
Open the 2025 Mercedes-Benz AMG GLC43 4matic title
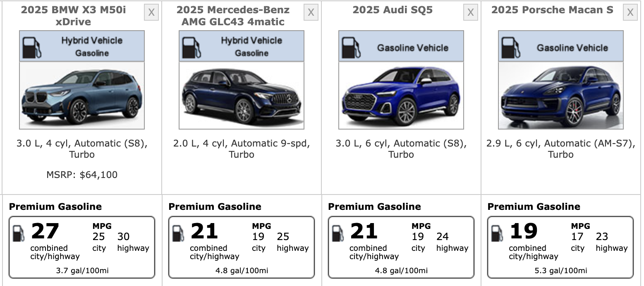click(233, 16)
